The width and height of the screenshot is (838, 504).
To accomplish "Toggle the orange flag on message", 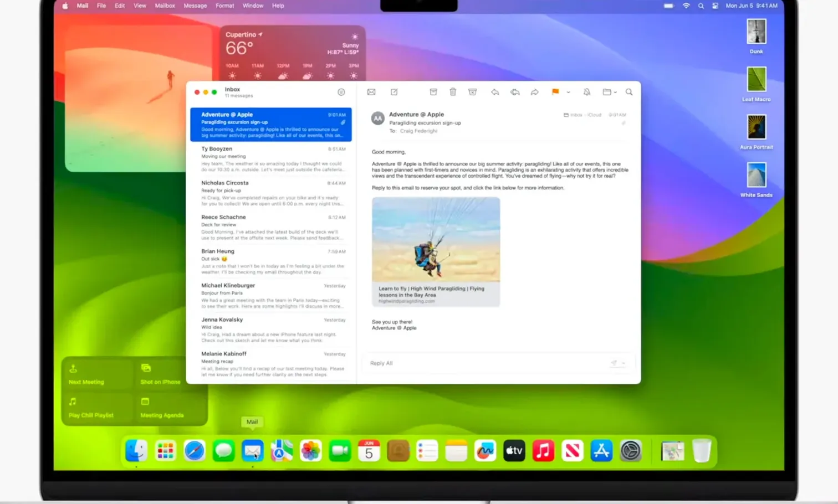I will tap(555, 92).
